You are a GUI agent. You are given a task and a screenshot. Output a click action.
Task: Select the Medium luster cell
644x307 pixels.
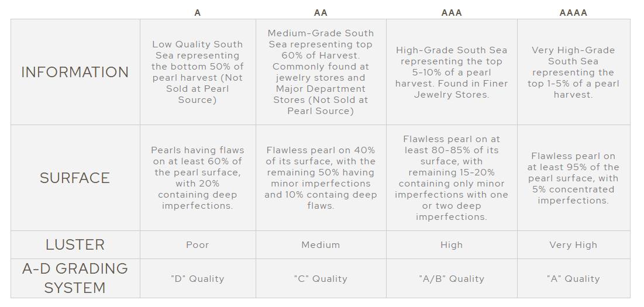coord(321,245)
